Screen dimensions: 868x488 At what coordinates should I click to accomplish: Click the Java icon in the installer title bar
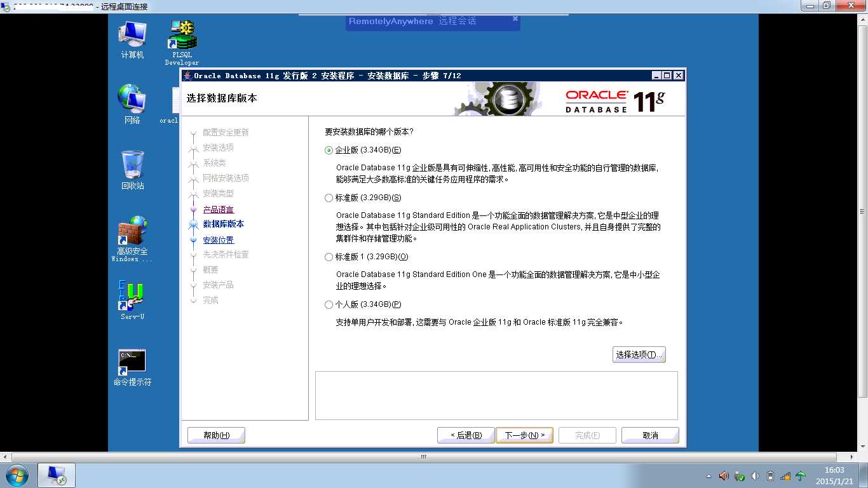tap(187, 76)
